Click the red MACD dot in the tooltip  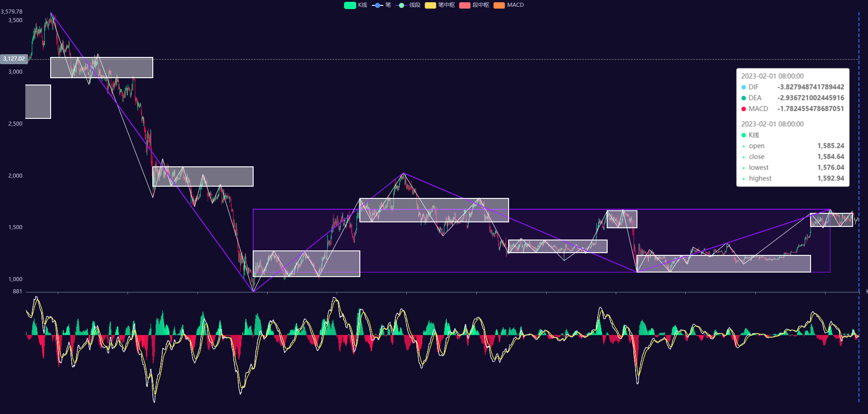pyautogui.click(x=743, y=108)
